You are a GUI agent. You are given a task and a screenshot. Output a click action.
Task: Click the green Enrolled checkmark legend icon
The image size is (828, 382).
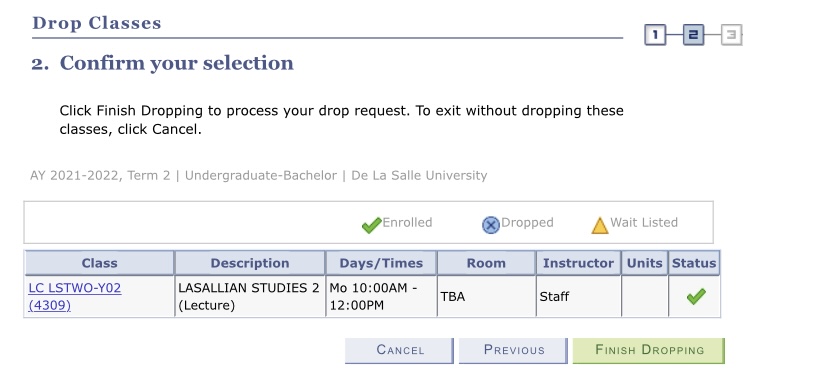(371, 226)
